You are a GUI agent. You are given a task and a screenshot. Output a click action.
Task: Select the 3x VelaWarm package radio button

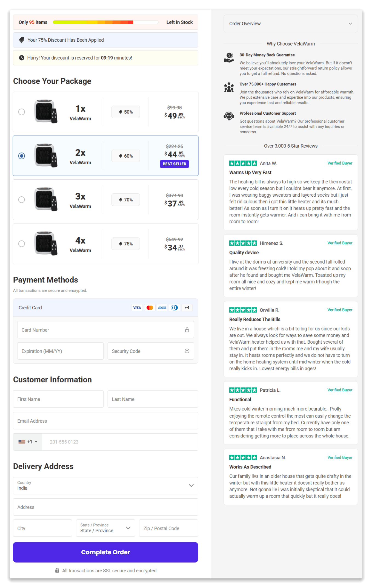(21, 200)
